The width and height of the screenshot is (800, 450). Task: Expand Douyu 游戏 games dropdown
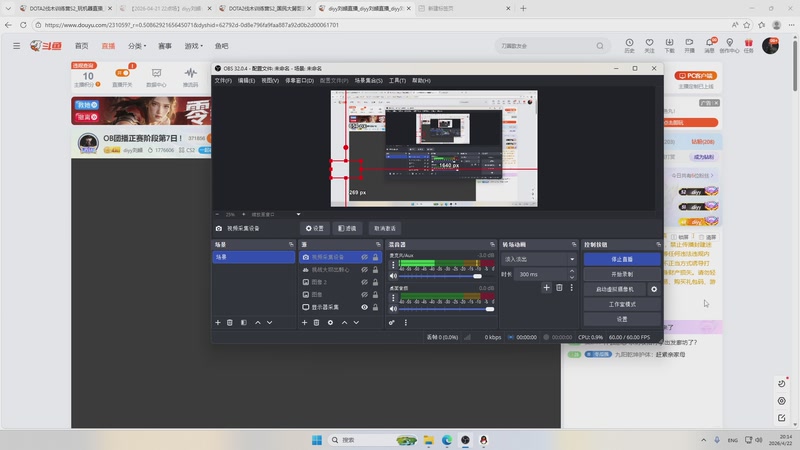tap(193, 46)
